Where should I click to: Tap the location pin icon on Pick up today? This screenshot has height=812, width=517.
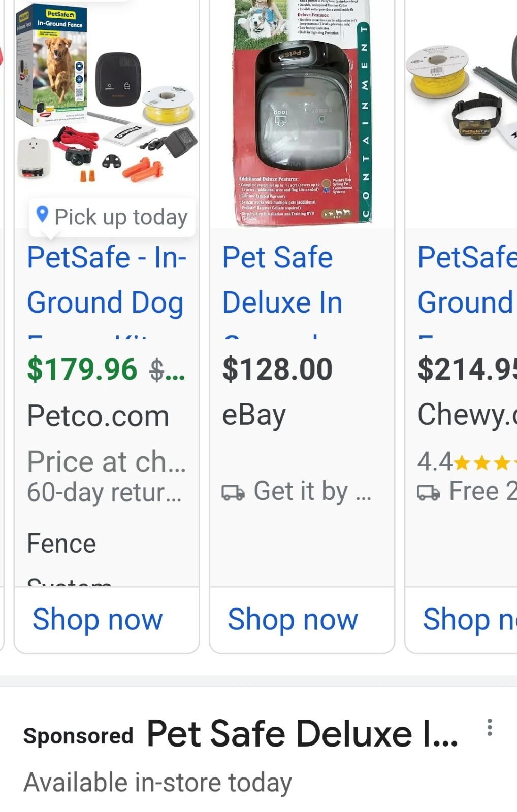point(43,215)
